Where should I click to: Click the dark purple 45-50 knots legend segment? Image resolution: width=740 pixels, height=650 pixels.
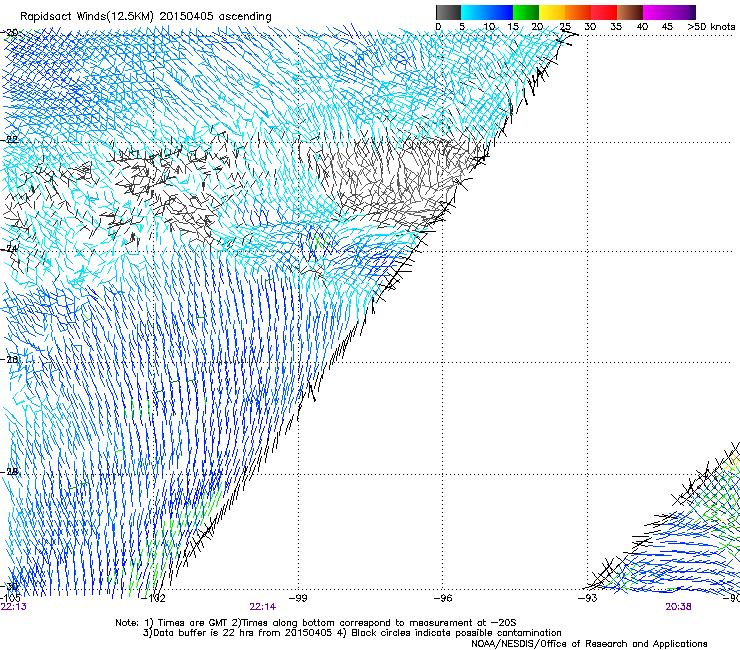coord(683,12)
